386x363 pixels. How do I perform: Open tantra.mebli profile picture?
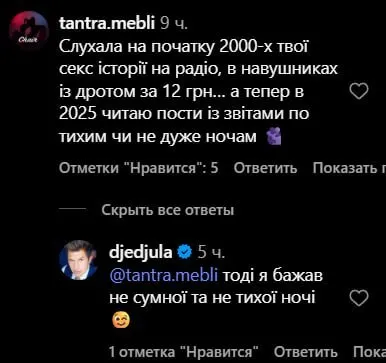click(x=29, y=31)
